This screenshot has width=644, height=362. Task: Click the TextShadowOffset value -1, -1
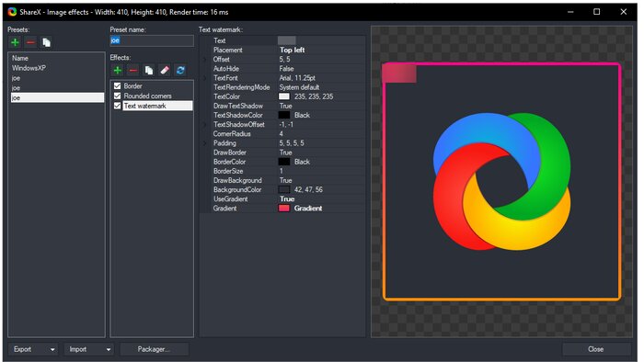(286, 125)
